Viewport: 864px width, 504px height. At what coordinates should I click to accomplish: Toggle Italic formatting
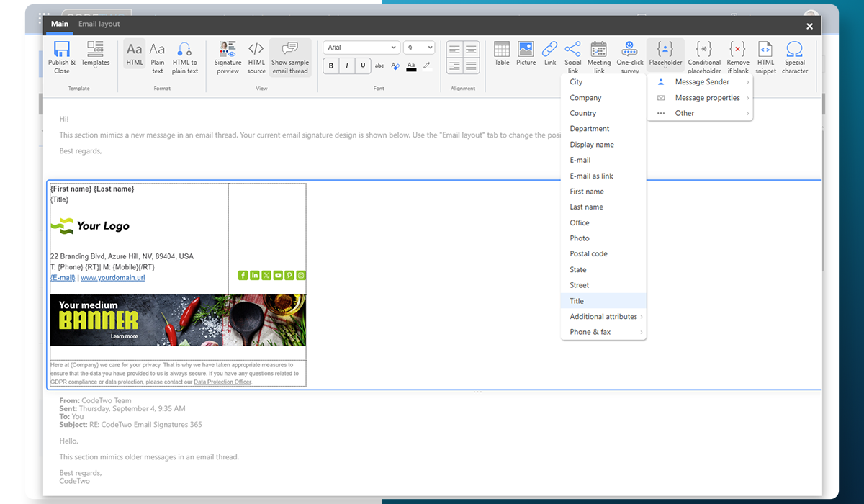(347, 66)
